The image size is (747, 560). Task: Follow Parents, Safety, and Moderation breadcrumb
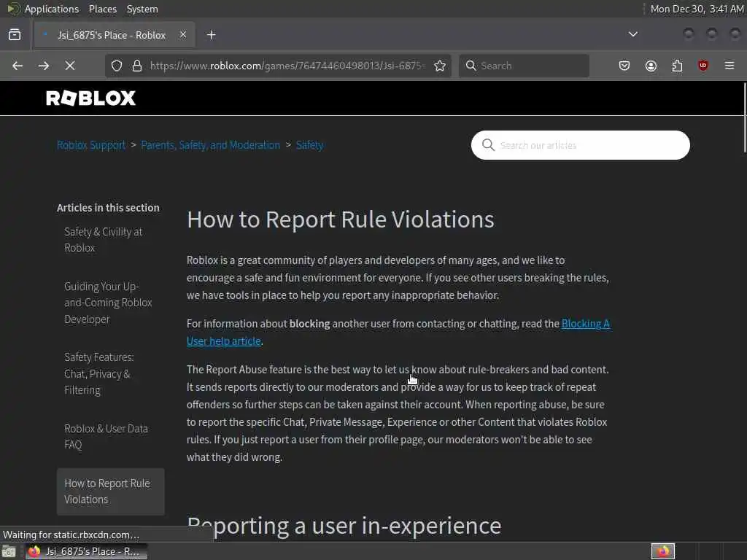[x=211, y=145]
